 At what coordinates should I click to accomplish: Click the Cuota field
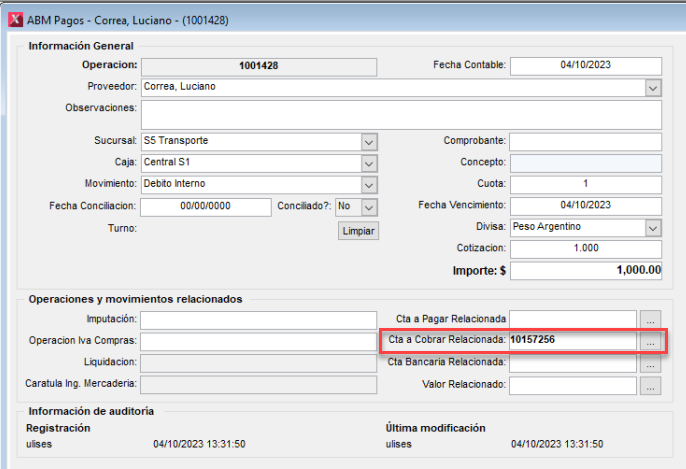click(585, 185)
